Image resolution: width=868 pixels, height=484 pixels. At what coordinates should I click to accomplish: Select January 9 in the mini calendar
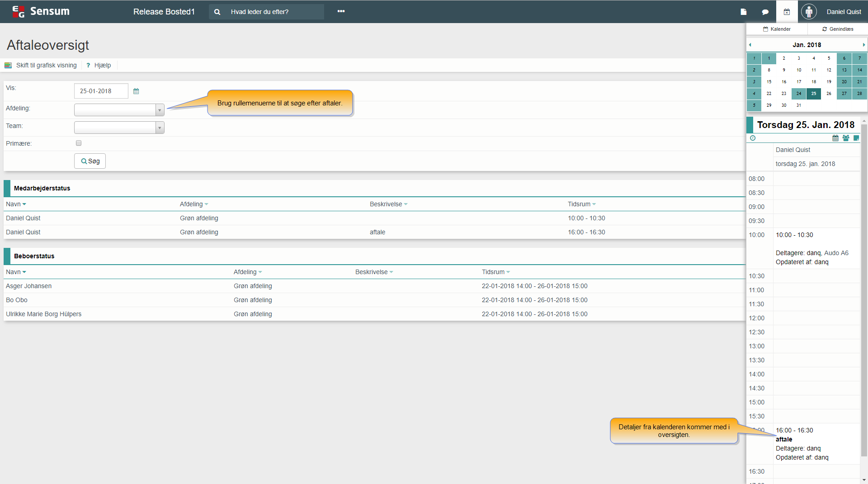click(x=784, y=70)
